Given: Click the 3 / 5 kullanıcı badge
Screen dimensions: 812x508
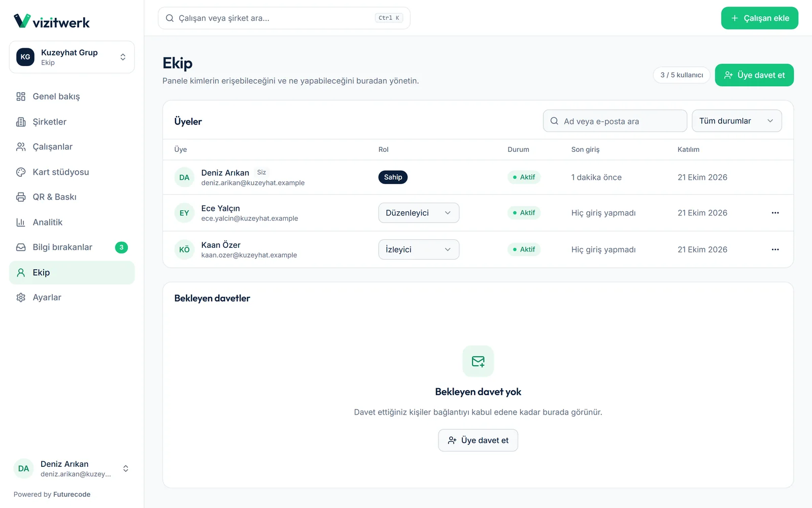Looking at the screenshot, I should 682,75.
